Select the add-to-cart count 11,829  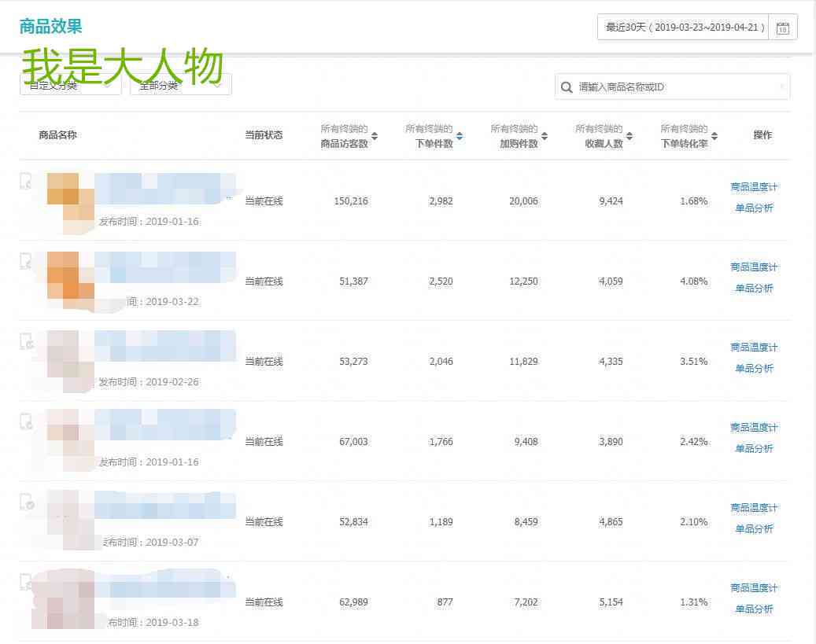[523, 362]
